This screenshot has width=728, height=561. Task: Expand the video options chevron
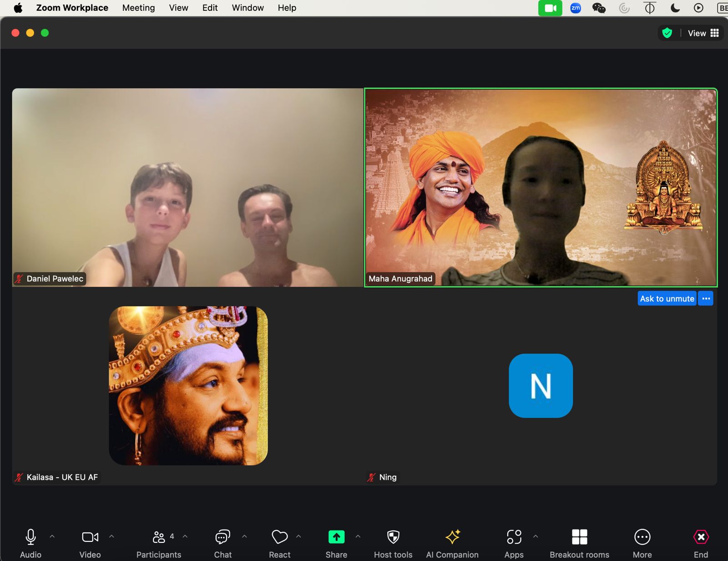pos(111,536)
